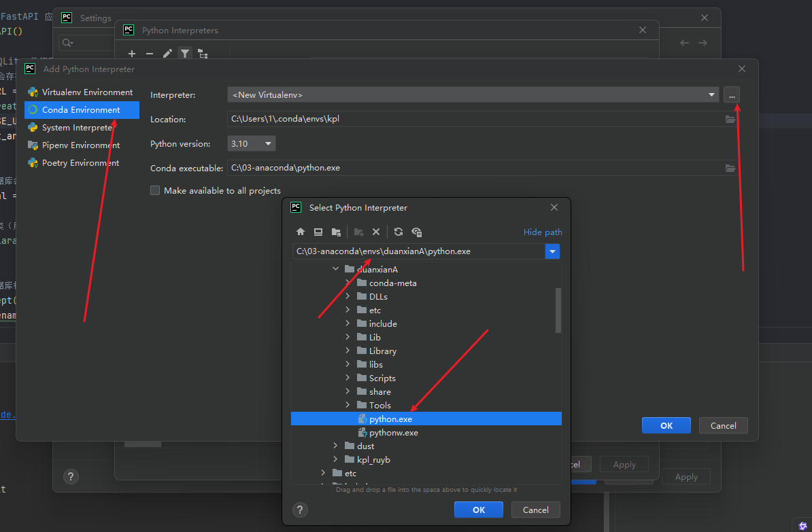Select Pipenv Environment in sidebar
This screenshot has width=812, height=532.
coord(82,145)
